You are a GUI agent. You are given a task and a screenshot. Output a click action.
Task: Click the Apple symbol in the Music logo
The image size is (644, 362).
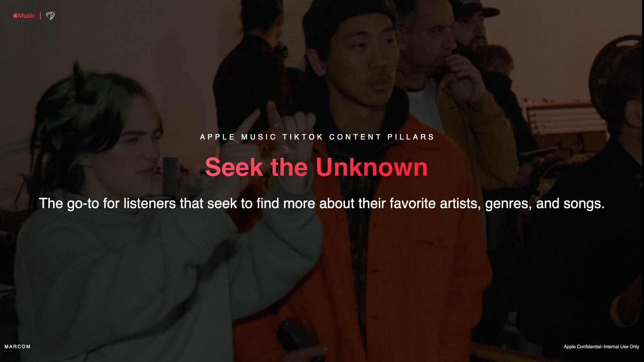point(15,15)
